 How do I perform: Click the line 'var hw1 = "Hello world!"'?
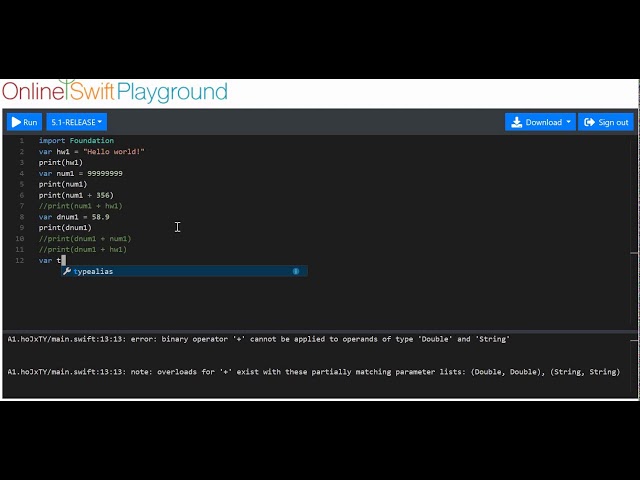[x=91, y=151]
